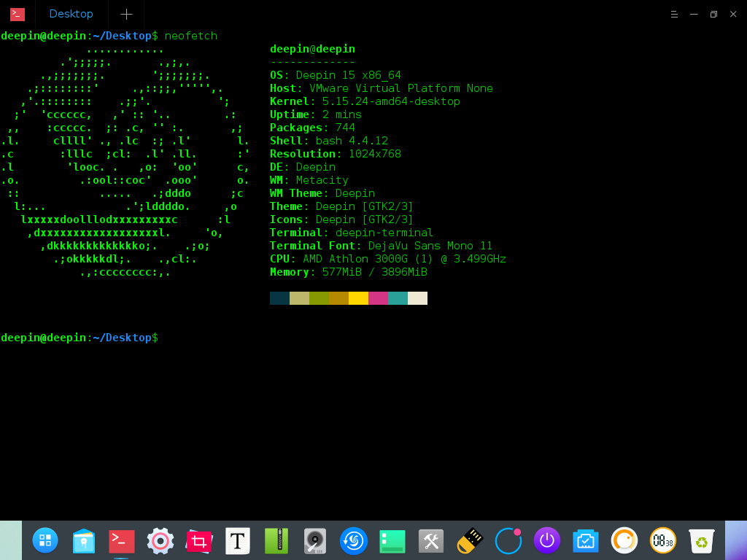The height and width of the screenshot is (560, 747).
Task: Click the "Kernel: 5.15.24-amd64-desktop" line
Action: click(365, 101)
